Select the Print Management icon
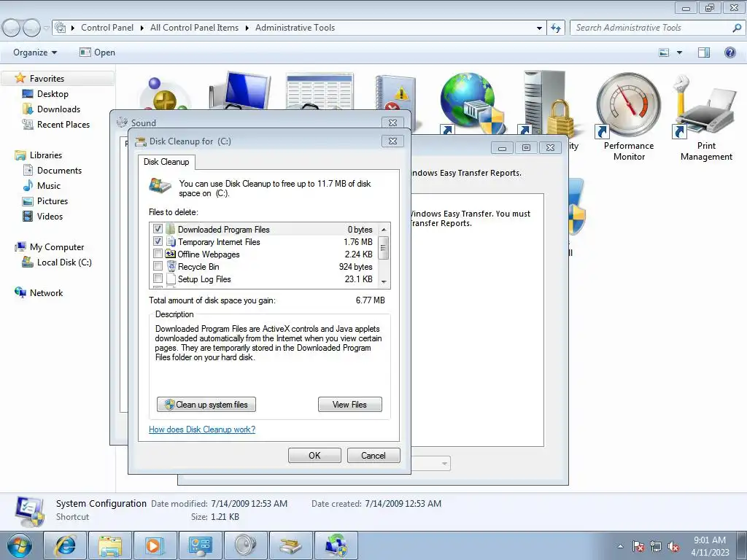This screenshot has height=560, width=747. (706, 117)
